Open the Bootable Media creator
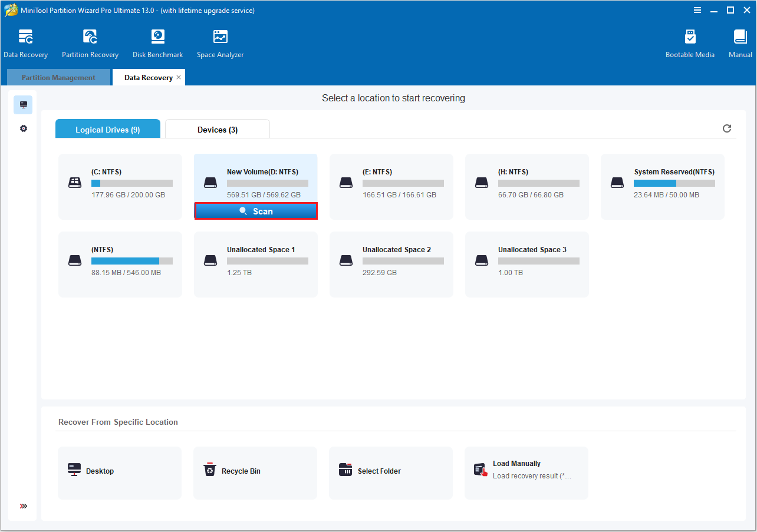The height and width of the screenshot is (532, 757). pos(690,41)
